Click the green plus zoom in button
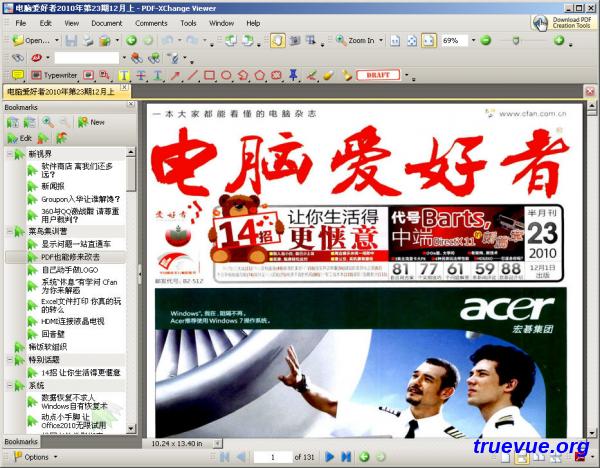600x468 pixels. click(559, 40)
